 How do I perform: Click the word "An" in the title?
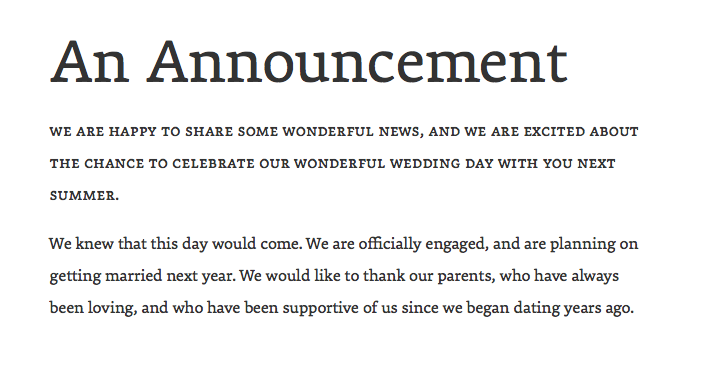click(x=90, y=62)
